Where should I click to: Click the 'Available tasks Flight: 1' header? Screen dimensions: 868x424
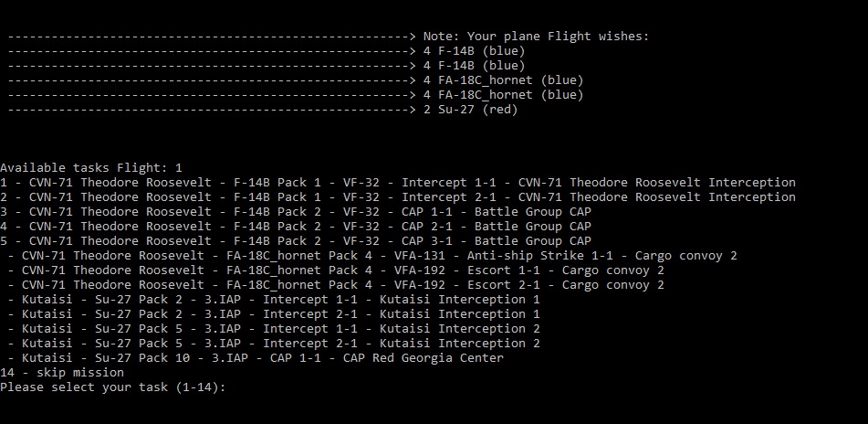click(x=91, y=167)
